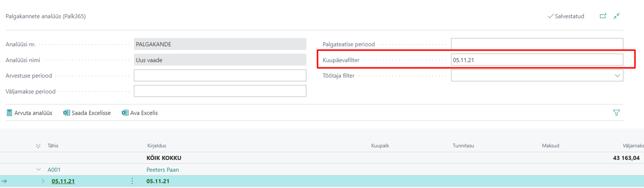Click the row selector arrow for 05.11.21

(x=4, y=181)
